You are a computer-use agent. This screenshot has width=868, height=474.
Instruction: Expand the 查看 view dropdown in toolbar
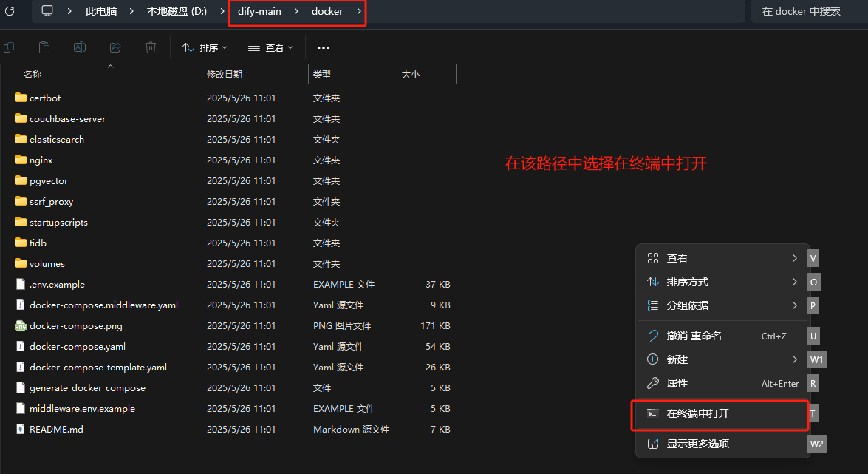[270, 47]
